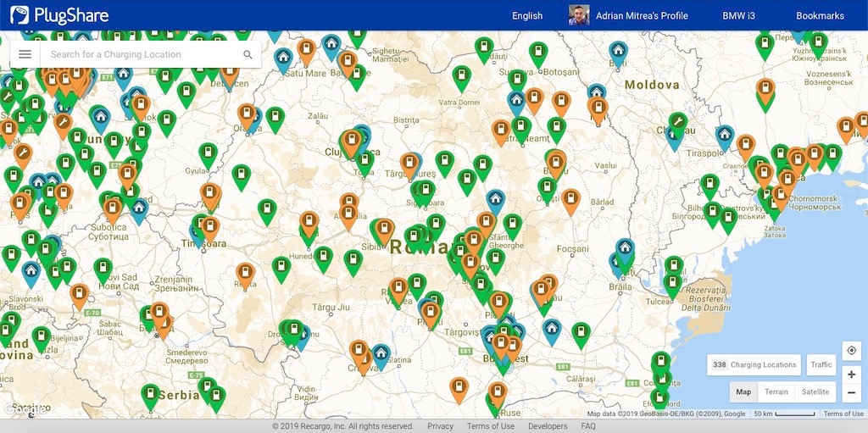Switch the map to Satellite view

(815, 391)
